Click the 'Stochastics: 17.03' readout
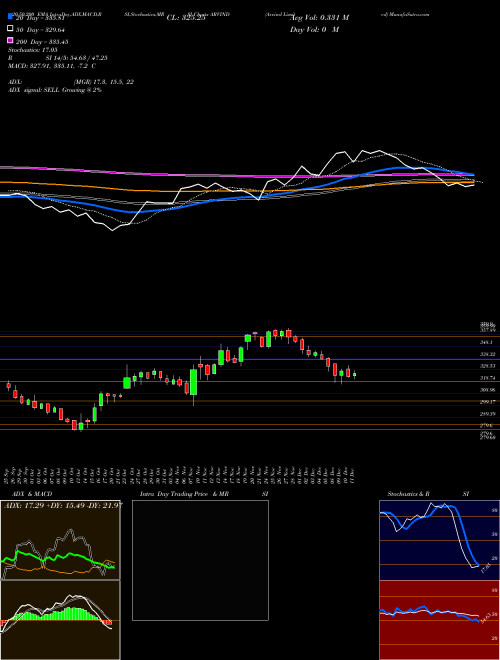Viewport: 500px width, 660px height. tap(32, 50)
